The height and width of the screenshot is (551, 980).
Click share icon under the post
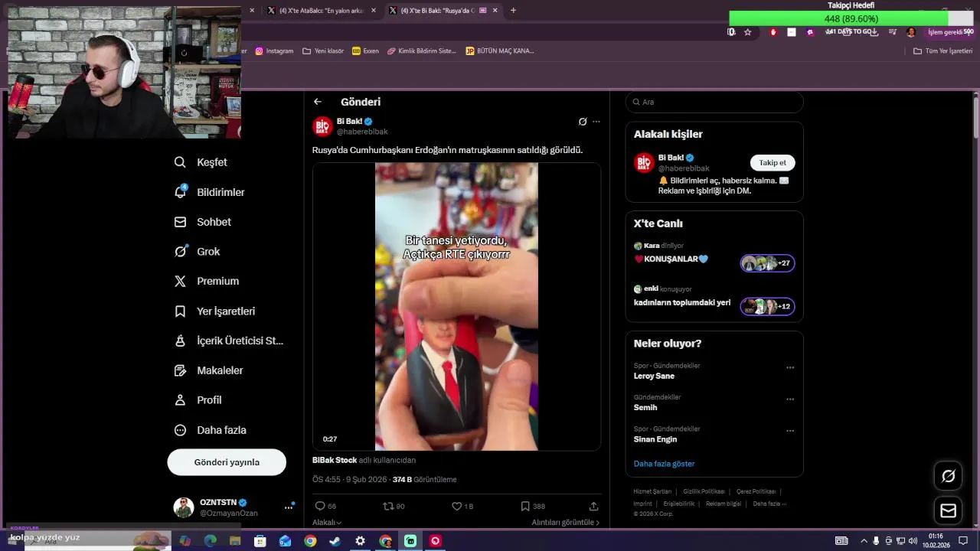[593, 506]
